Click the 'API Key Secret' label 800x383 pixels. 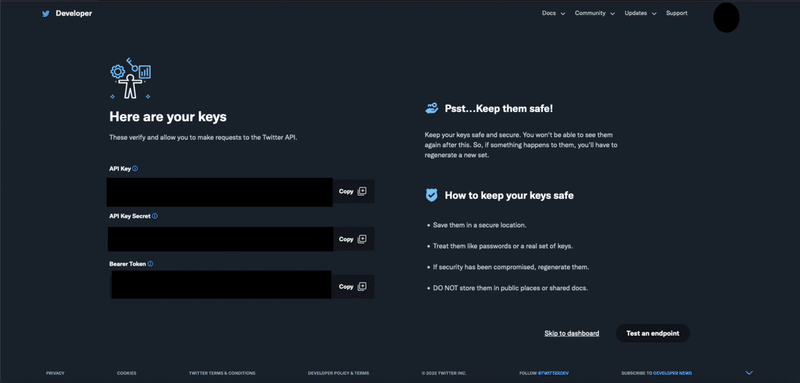(130, 216)
